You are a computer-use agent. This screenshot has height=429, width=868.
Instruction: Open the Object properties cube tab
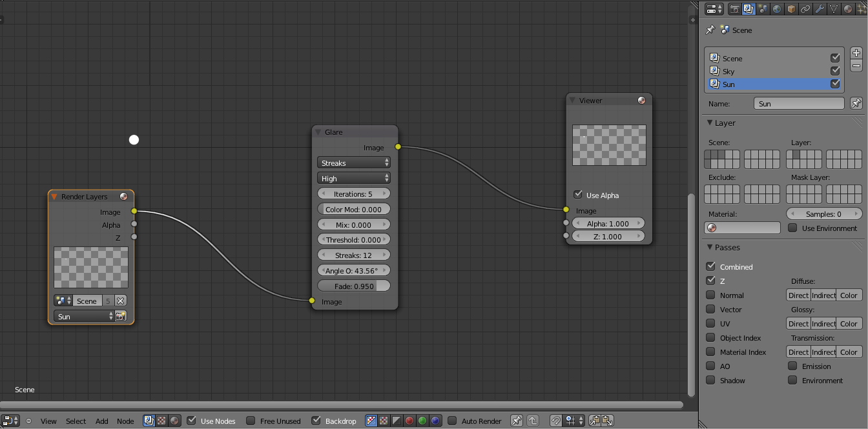click(x=791, y=9)
